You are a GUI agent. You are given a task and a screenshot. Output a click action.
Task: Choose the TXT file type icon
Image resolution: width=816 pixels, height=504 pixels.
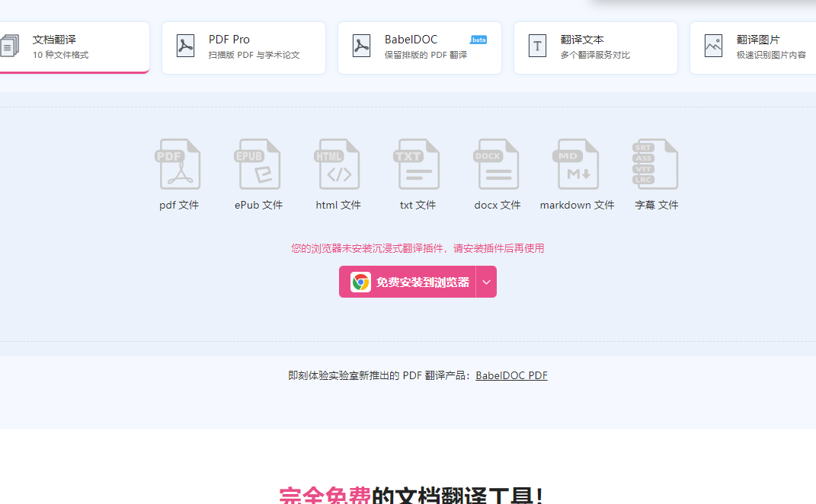(417, 164)
